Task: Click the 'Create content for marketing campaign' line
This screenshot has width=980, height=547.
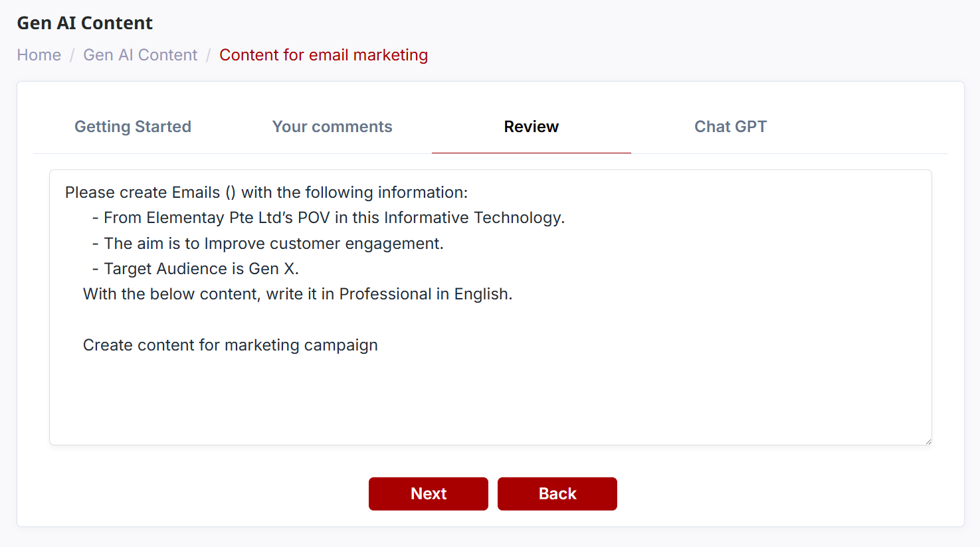Action: pos(230,345)
